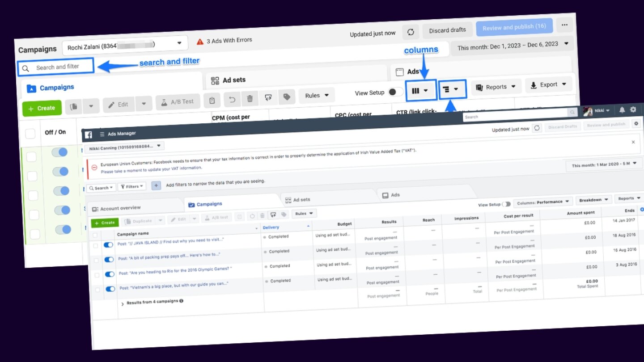Click the revert circle icon in front window toolbar
644x362 pixels.
click(252, 216)
